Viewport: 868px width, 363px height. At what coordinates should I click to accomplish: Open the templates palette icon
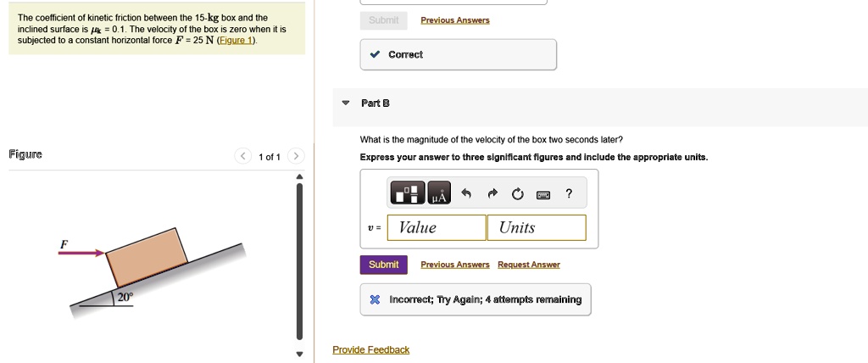tap(408, 193)
